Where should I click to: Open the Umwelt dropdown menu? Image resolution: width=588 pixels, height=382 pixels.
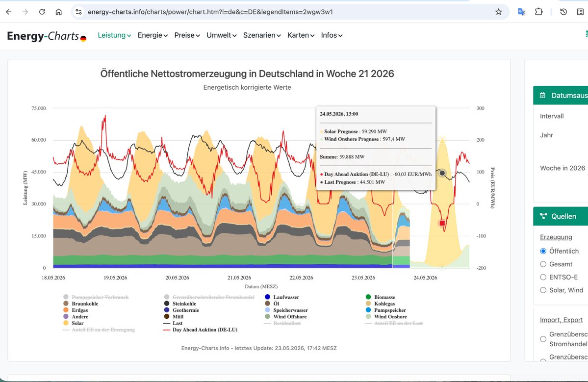coord(222,35)
